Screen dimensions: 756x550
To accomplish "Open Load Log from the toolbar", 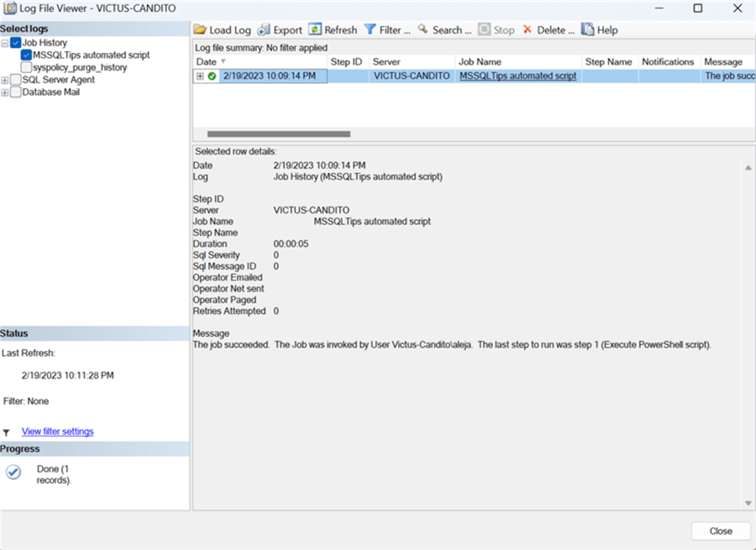I will tap(223, 30).
